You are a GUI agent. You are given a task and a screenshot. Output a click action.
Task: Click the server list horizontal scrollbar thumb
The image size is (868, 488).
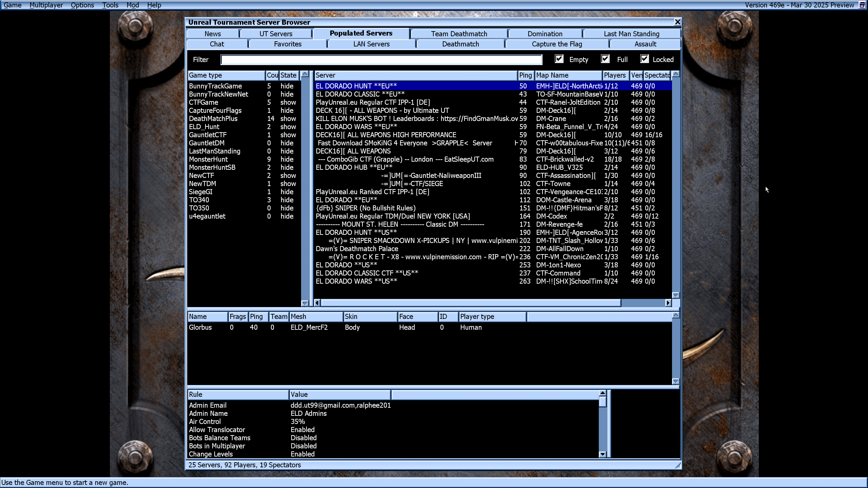pyautogui.click(x=471, y=303)
